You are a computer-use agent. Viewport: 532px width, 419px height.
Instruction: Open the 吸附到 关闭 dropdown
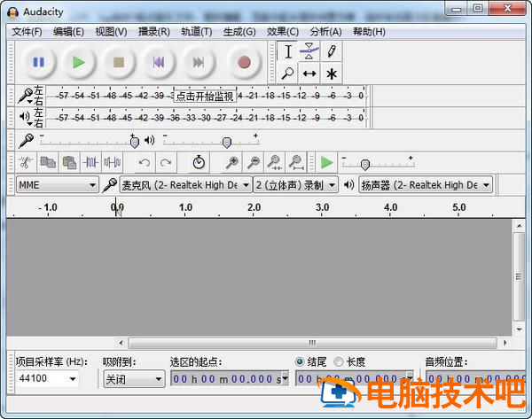(134, 379)
